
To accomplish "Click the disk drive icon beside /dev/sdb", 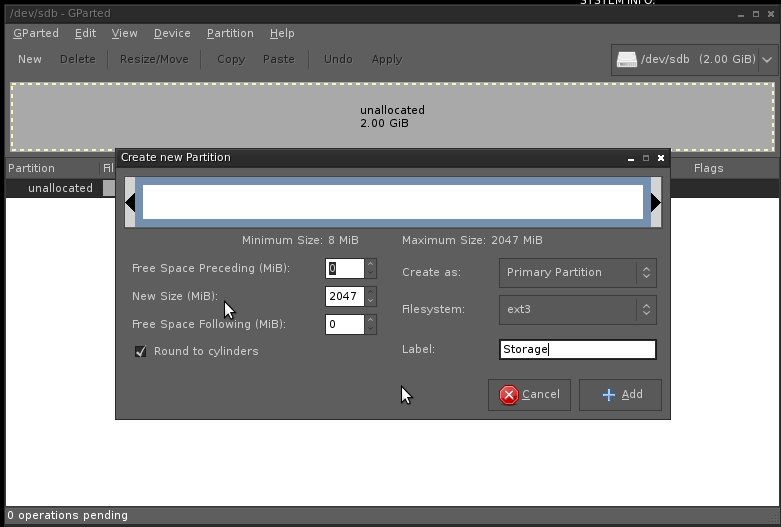I will tap(627, 59).
